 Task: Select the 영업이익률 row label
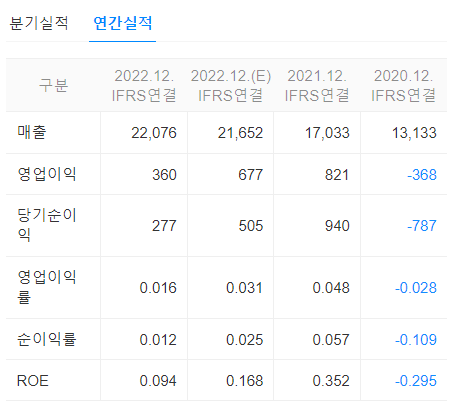[47, 287]
